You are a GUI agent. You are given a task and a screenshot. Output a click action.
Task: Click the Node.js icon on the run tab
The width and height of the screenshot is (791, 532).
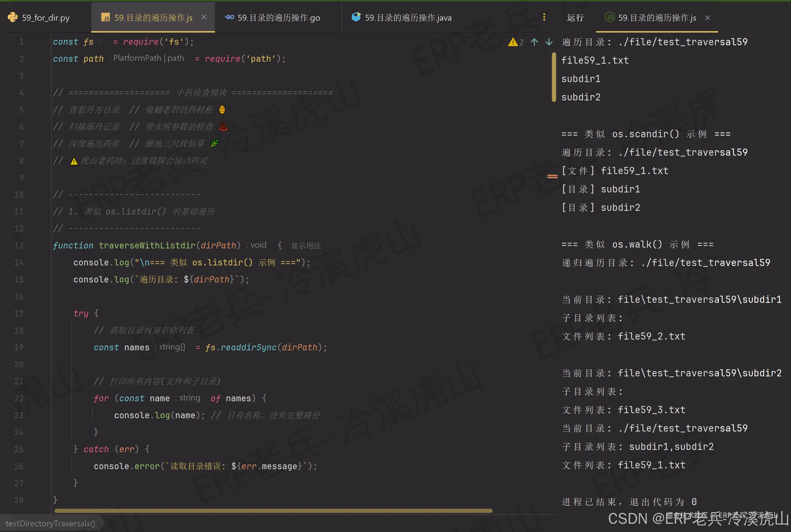coord(610,17)
